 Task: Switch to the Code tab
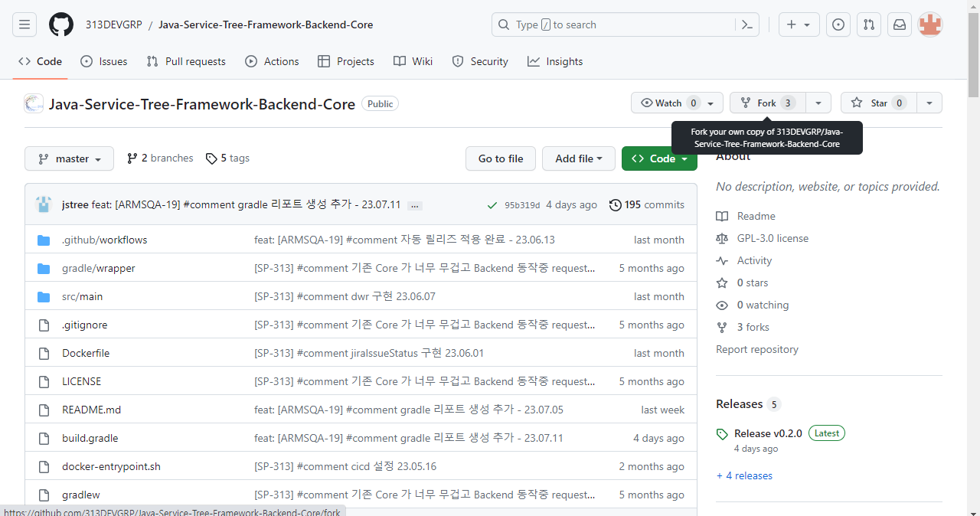40,61
